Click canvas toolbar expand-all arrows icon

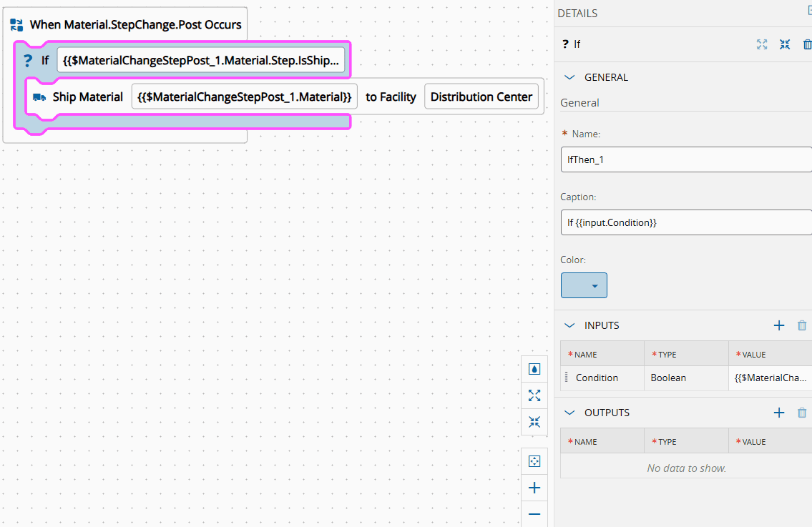click(x=534, y=395)
